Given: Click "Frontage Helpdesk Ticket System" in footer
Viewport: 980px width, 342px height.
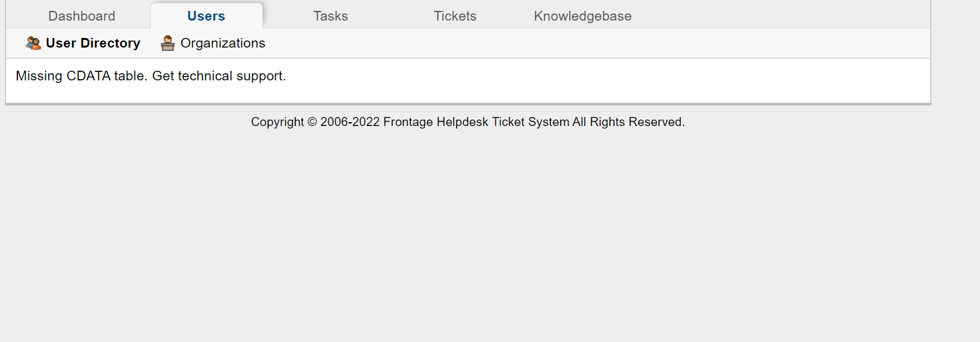Looking at the screenshot, I should click(x=476, y=122).
